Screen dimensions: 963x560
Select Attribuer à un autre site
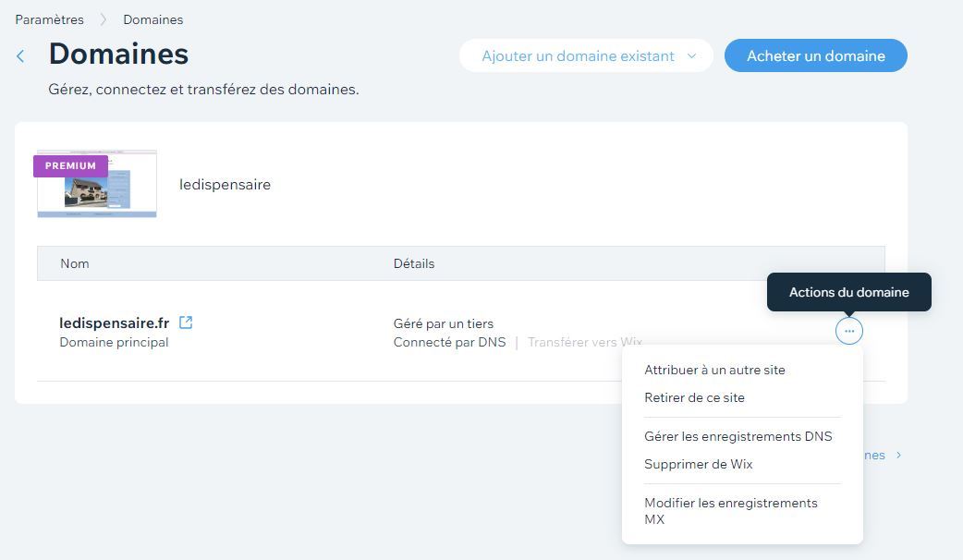point(714,370)
